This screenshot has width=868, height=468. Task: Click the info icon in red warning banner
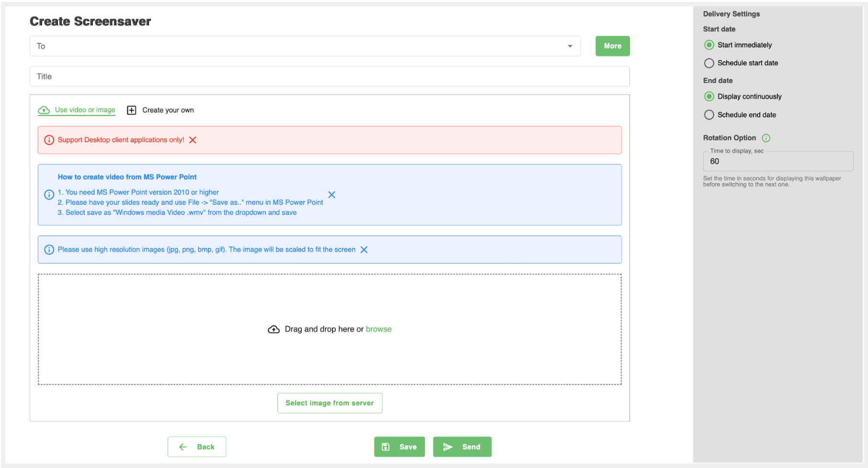point(49,140)
